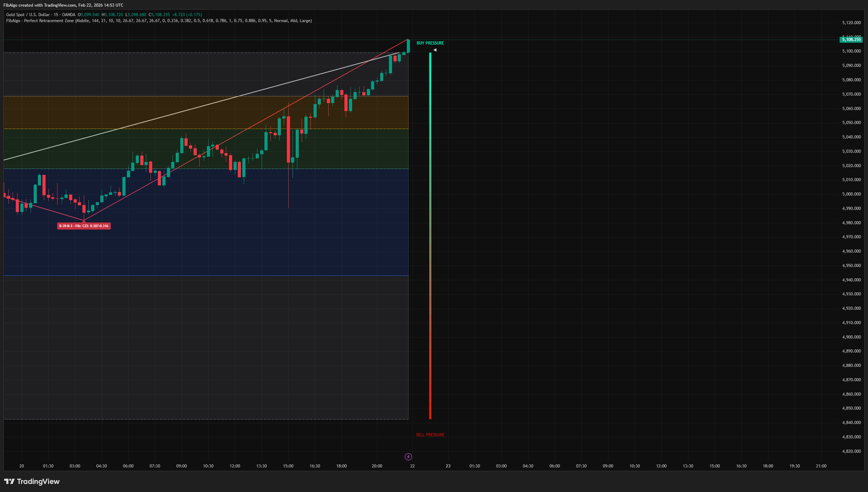The height and width of the screenshot is (492, 868).
Task: Select the white arrow marker beside the pressure gauge
Action: pos(435,50)
